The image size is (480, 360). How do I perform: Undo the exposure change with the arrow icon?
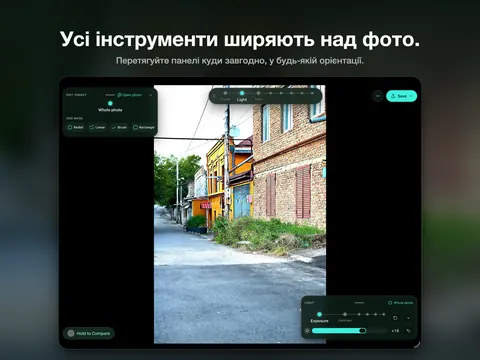409,331
